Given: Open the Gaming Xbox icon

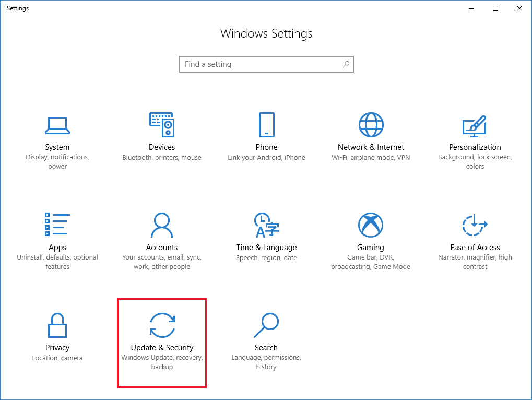Looking at the screenshot, I should 371,225.
